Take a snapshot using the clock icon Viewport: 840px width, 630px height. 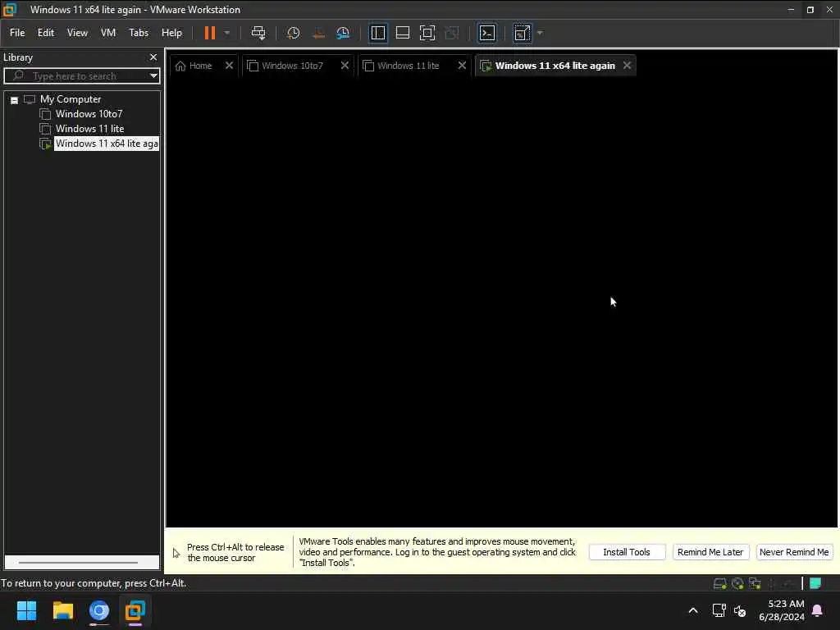293,33
